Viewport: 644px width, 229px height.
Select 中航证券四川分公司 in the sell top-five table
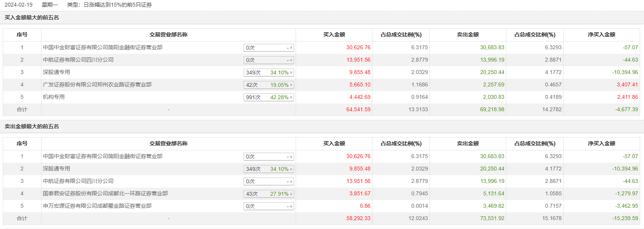point(78,181)
